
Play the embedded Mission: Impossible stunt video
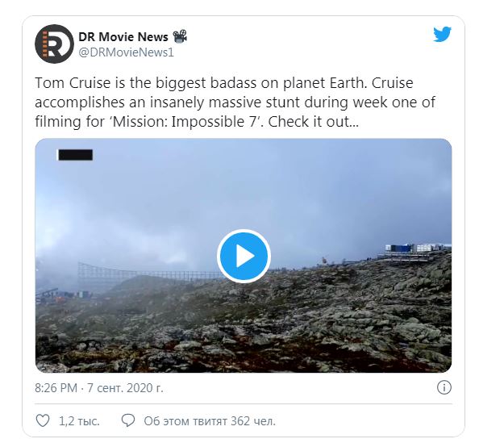pyautogui.click(x=244, y=256)
